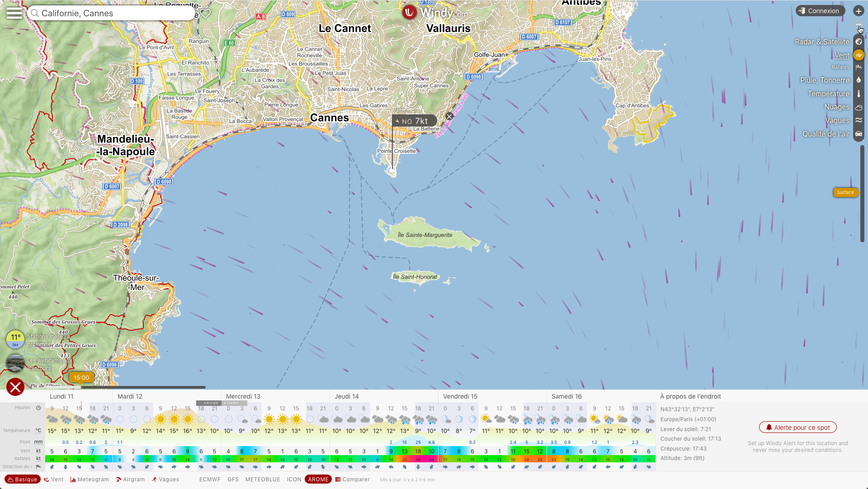The height and width of the screenshot is (489, 868).
Task: Close the forecast panel with red X
Action: [15, 387]
